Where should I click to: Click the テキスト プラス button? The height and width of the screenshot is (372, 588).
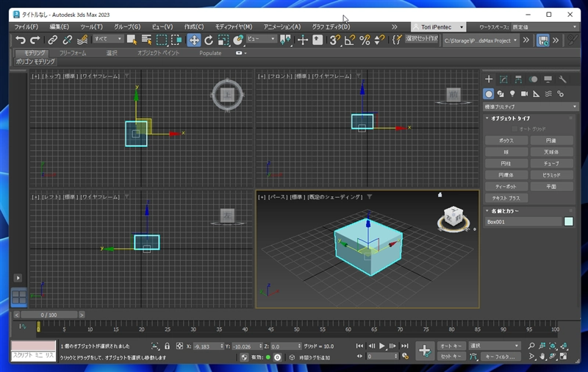(506, 198)
